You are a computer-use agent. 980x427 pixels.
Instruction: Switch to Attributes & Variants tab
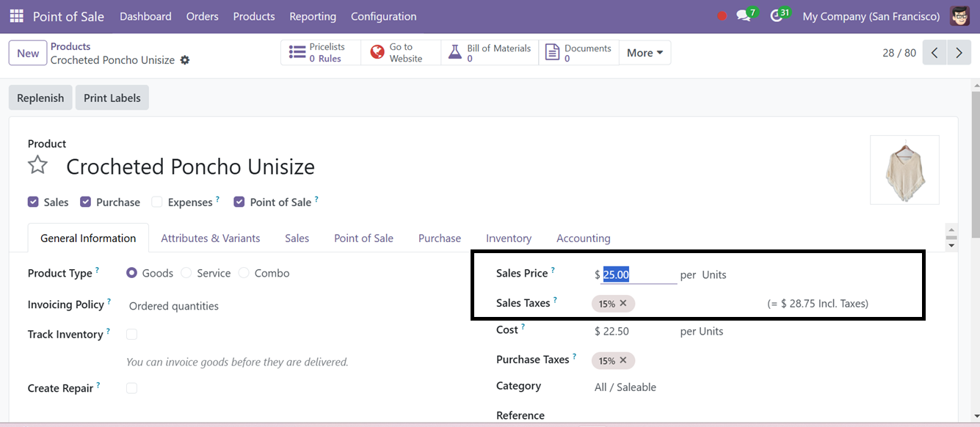point(211,238)
